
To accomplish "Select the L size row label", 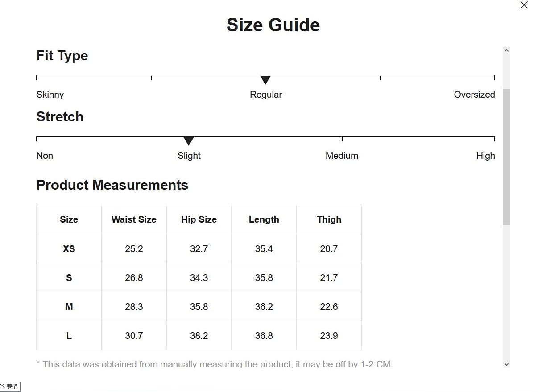I will [x=69, y=336].
